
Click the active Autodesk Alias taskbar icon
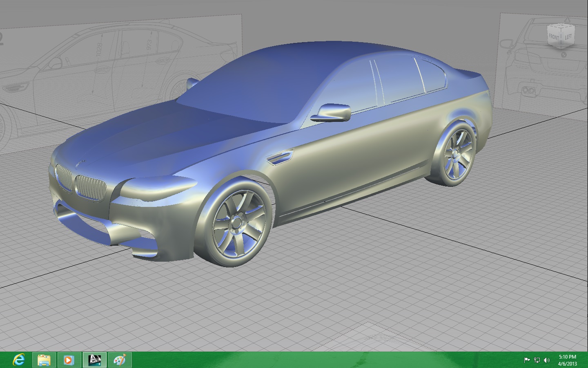click(95, 360)
